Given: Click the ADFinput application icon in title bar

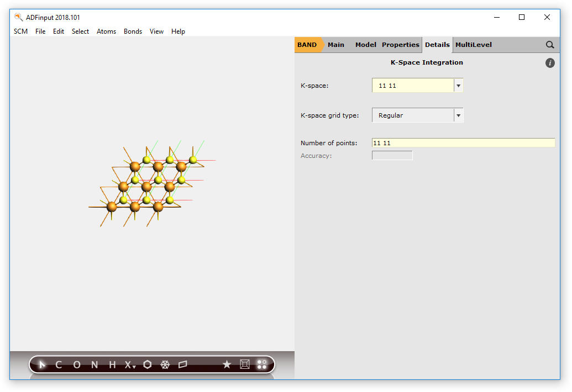Looking at the screenshot, I should pos(18,17).
